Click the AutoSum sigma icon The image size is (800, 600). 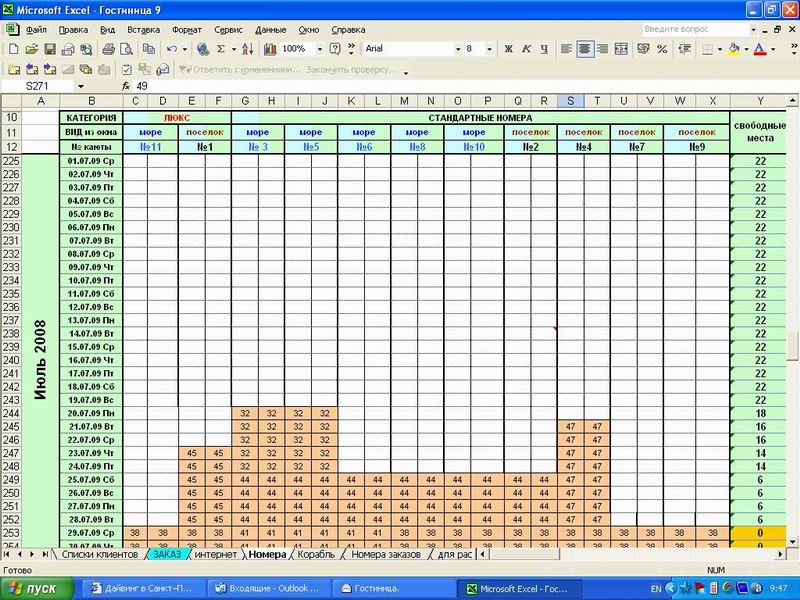(221, 48)
